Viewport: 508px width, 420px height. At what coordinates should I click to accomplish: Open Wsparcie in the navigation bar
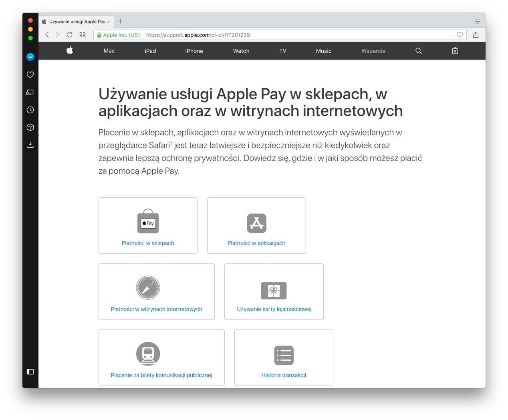[373, 51]
